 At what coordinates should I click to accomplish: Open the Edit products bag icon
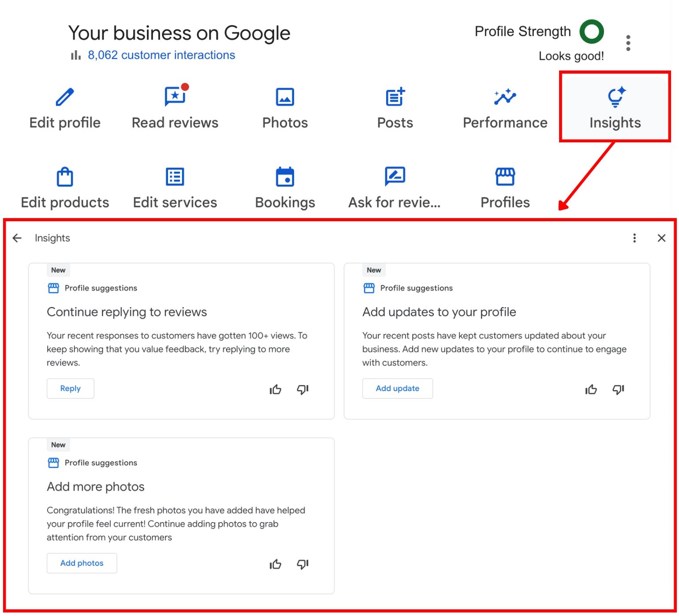tap(65, 177)
